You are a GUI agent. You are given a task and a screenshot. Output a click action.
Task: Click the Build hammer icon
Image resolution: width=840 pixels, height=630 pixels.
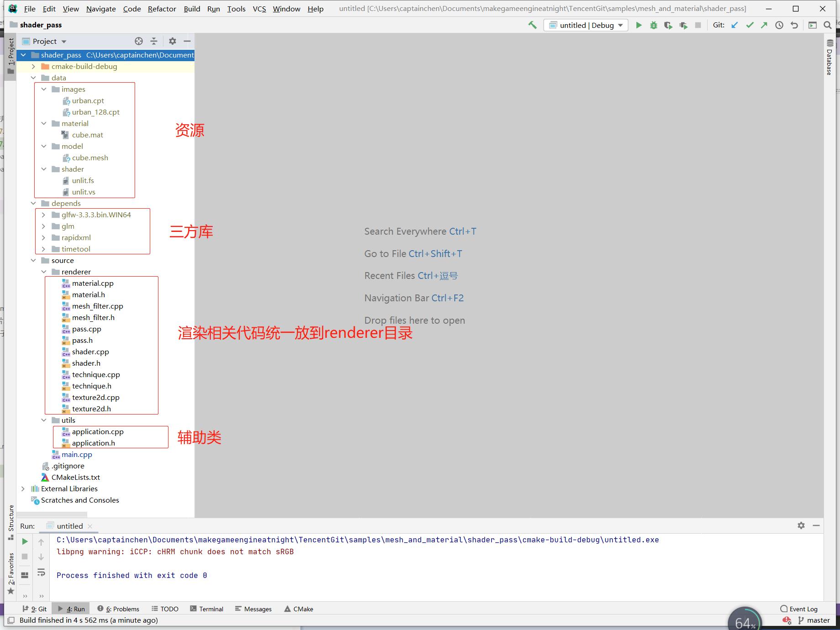pyautogui.click(x=532, y=25)
